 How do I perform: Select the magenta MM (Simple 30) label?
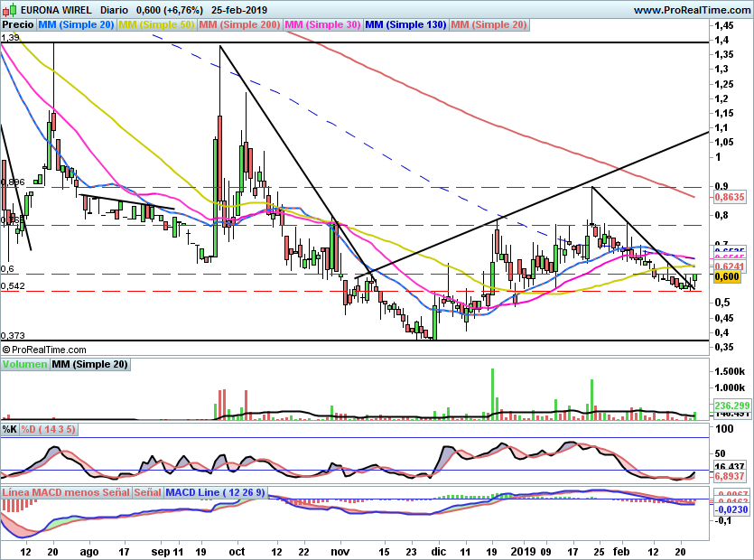coord(322,24)
